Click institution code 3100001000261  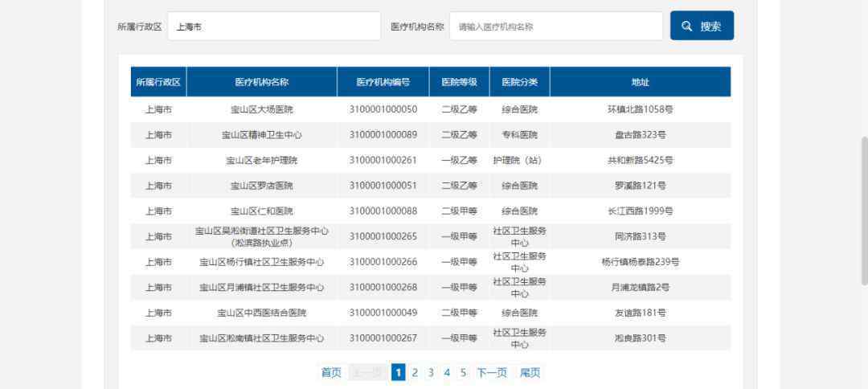tap(383, 161)
